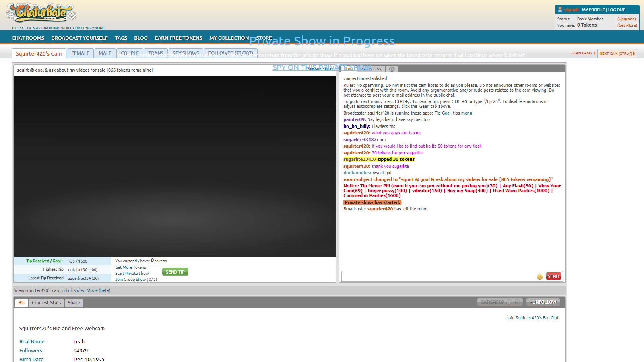Screen dimensions: 644x362
Task: Click the Scan Cams arrow link
Action: coord(583,53)
